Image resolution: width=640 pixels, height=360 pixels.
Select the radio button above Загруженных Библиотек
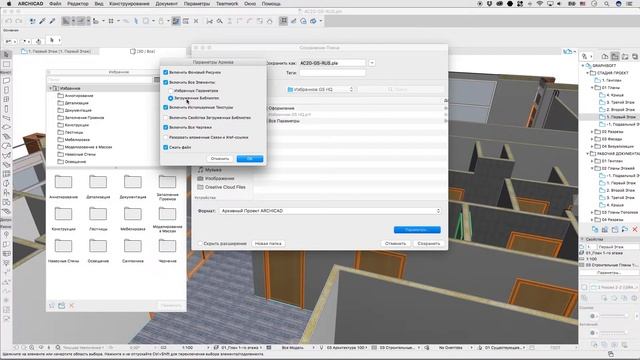click(x=171, y=91)
